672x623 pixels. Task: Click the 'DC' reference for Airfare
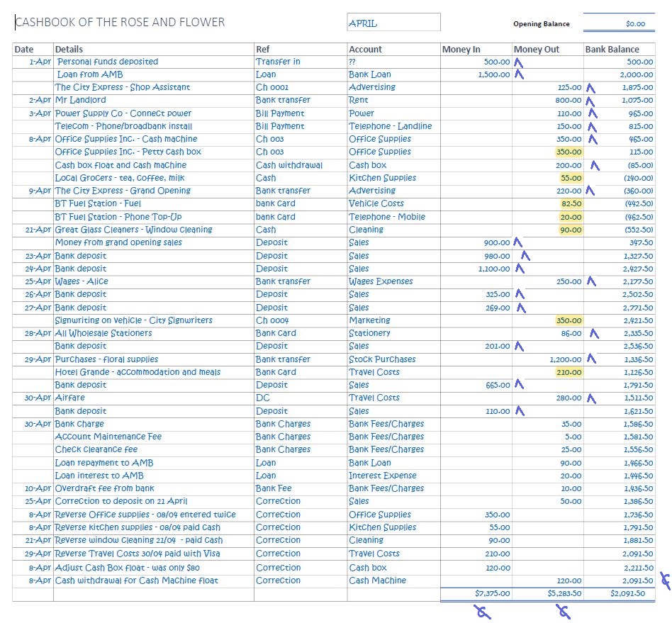[263, 398]
